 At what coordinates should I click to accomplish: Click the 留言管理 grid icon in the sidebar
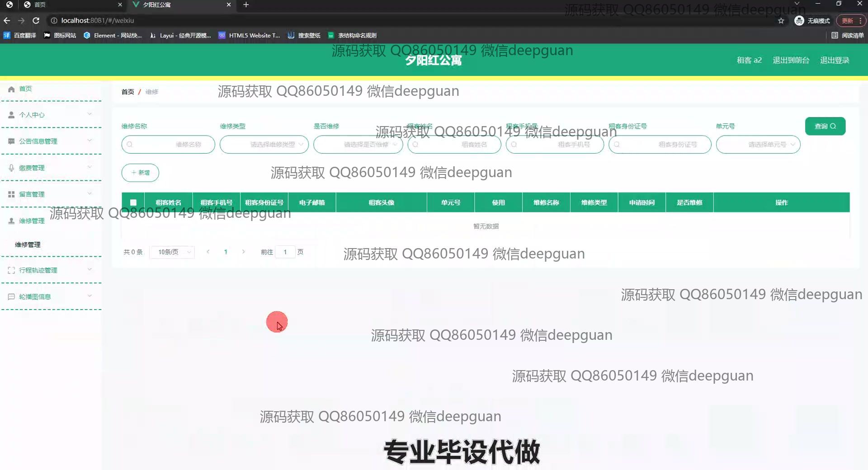(x=11, y=194)
